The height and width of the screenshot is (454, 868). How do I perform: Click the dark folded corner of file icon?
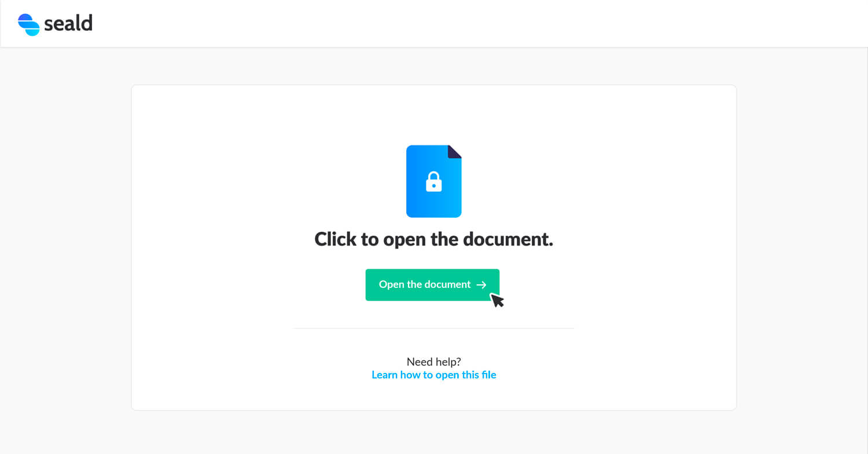[x=455, y=152]
